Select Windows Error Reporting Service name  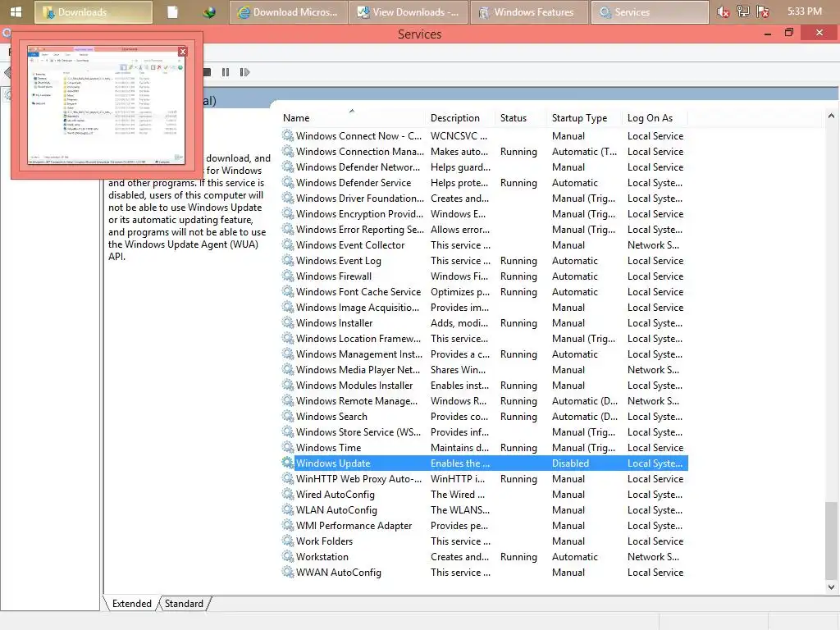tap(359, 230)
